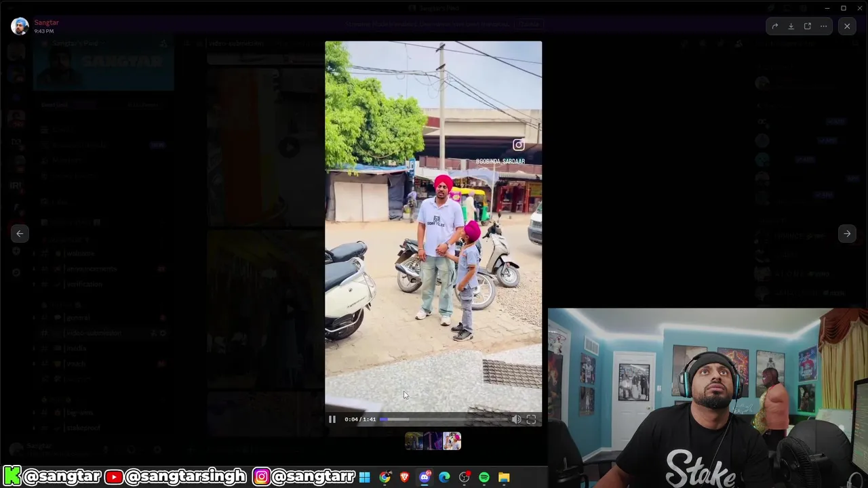Go to the next media item
868x488 pixels.
point(847,234)
